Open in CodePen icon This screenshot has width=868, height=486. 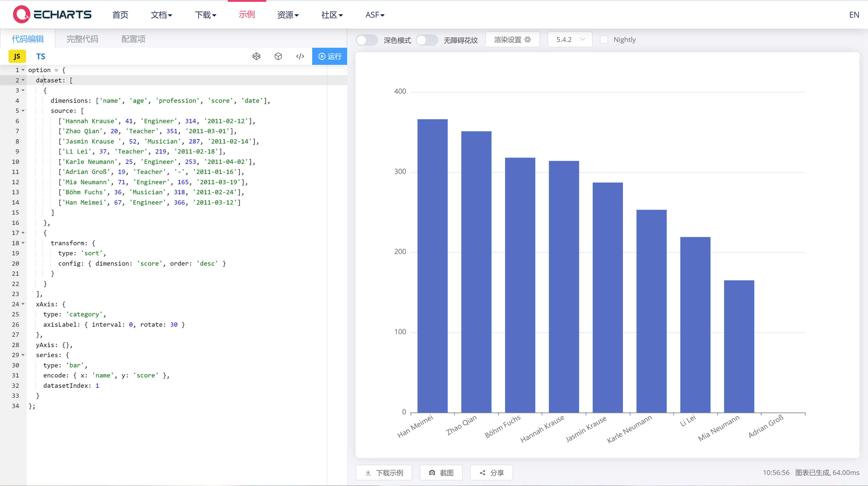point(256,56)
